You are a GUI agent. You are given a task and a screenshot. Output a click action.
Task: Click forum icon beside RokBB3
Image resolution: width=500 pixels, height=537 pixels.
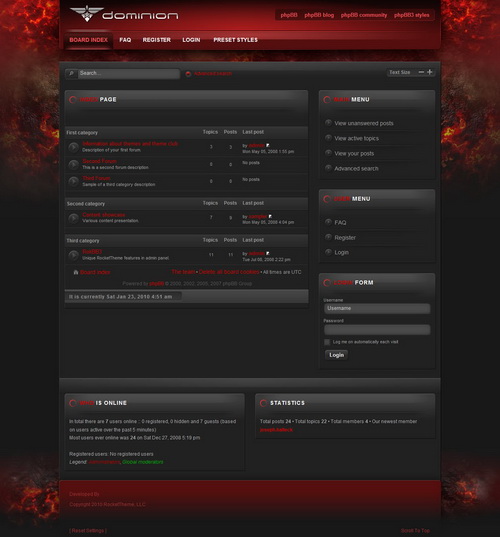73,255
